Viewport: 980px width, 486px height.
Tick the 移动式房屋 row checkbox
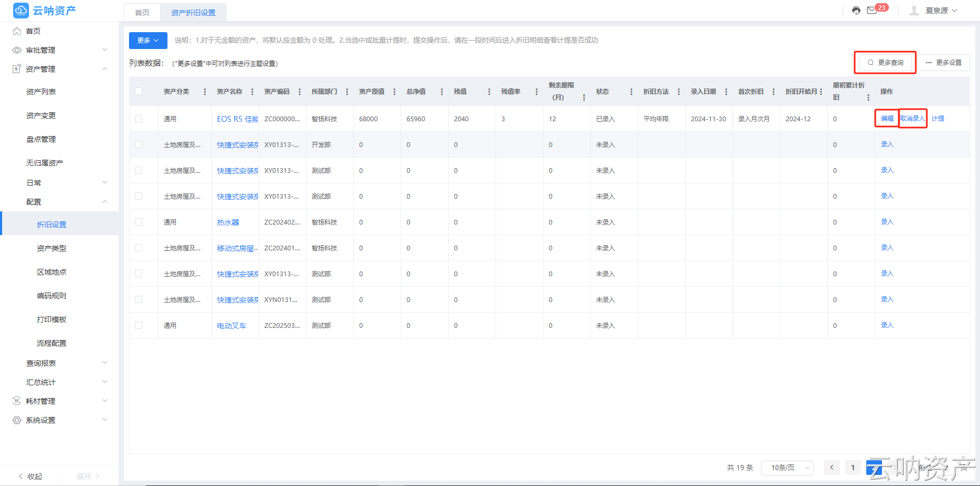(138, 248)
